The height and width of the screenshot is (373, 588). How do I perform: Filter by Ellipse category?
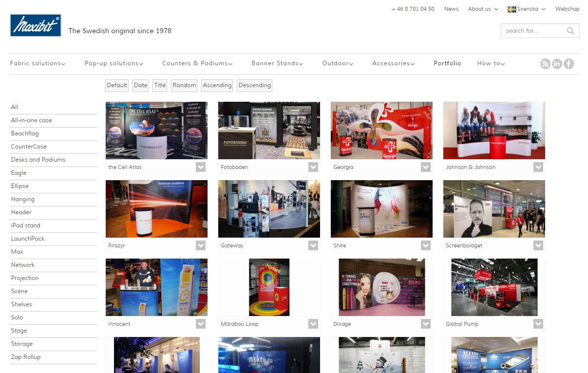pos(54,186)
